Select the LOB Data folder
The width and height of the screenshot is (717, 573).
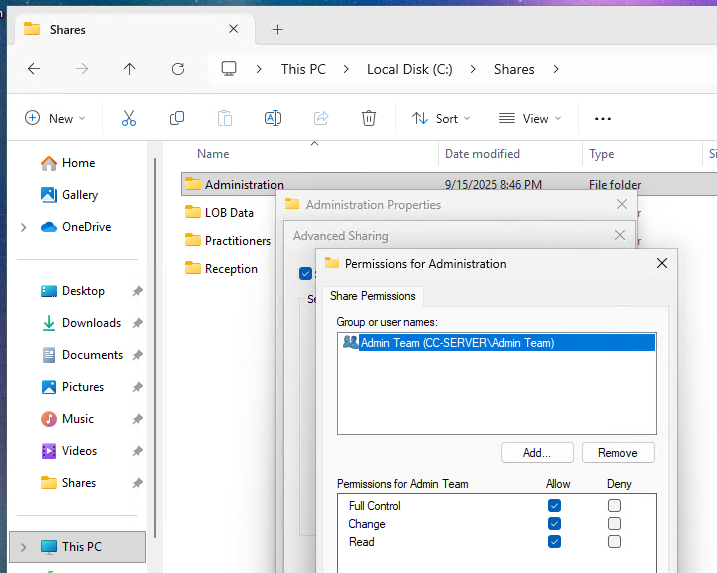point(219,213)
